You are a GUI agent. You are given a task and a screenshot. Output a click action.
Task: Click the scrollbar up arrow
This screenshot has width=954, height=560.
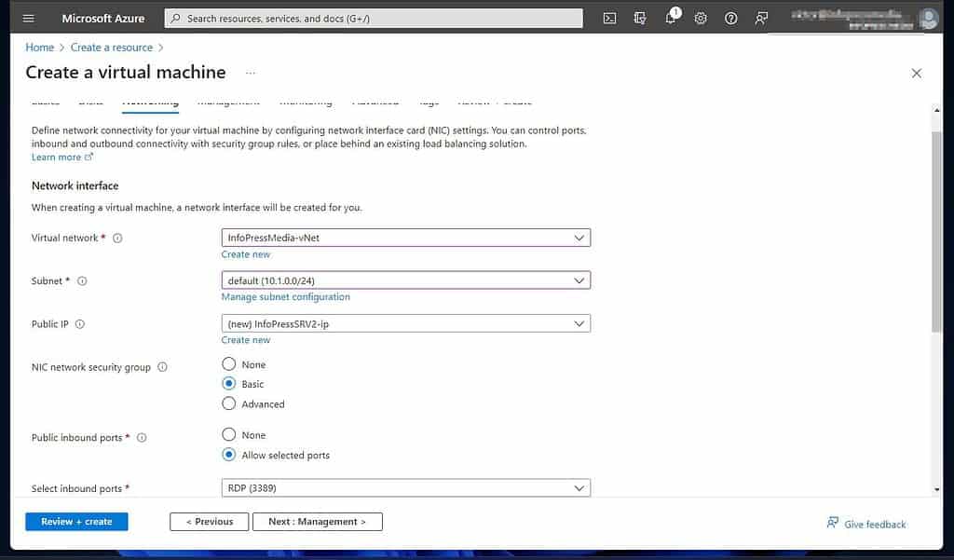pyautogui.click(x=936, y=110)
